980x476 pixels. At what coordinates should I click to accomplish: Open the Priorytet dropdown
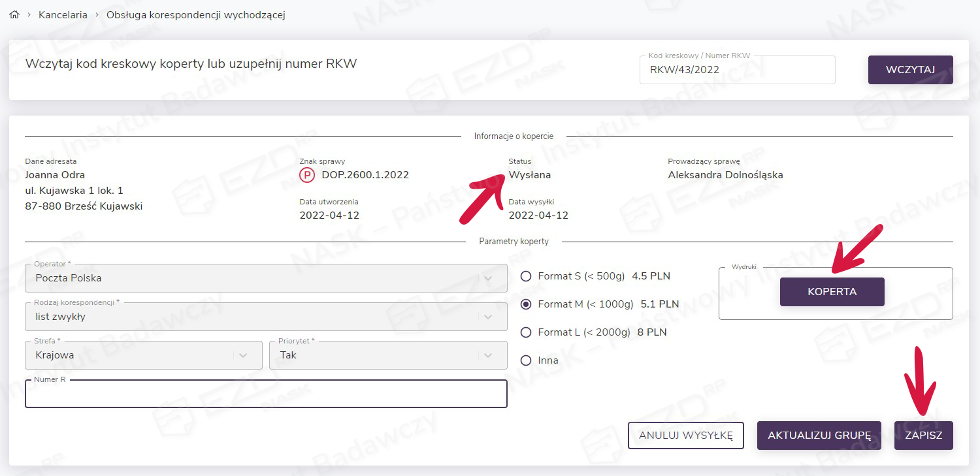click(387, 355)
